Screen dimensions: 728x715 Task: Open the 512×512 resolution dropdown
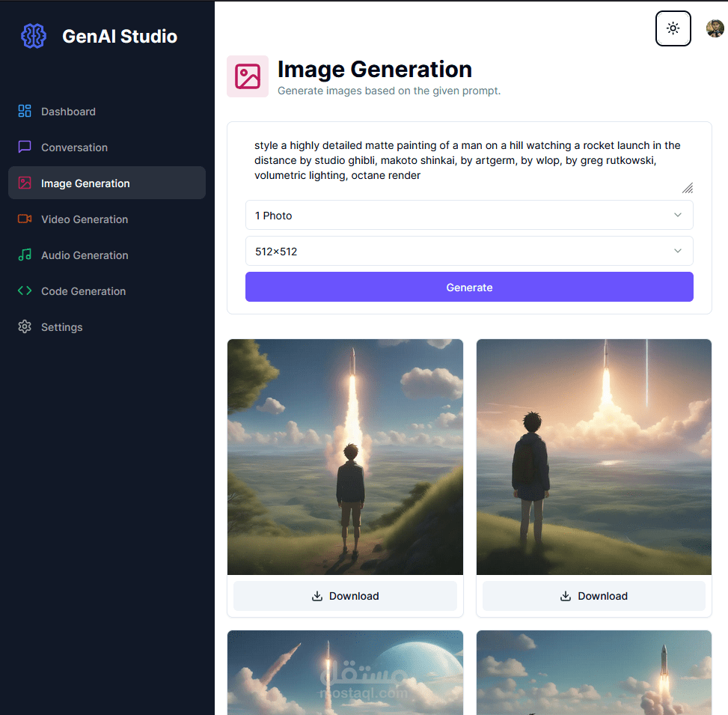click(x=469, y=251)
